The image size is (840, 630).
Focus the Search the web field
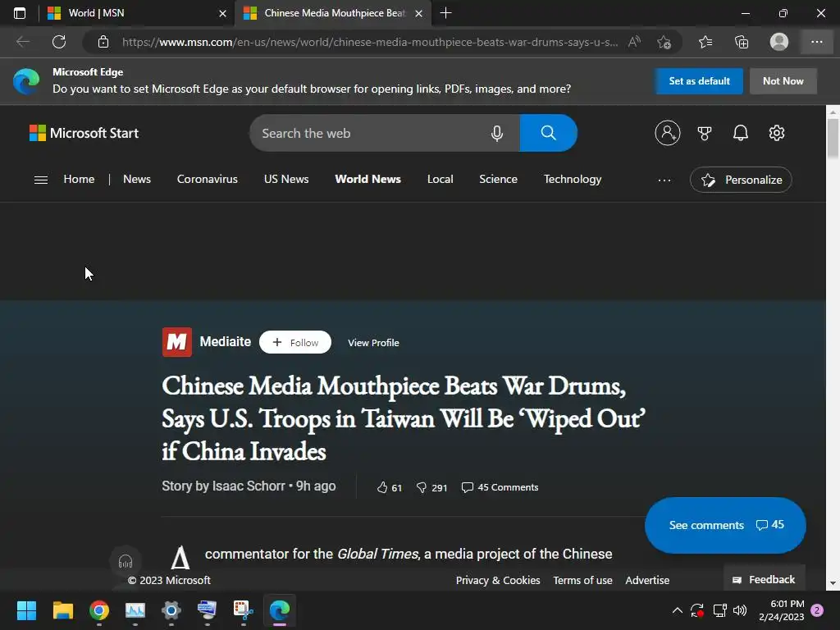coord(370,133)
